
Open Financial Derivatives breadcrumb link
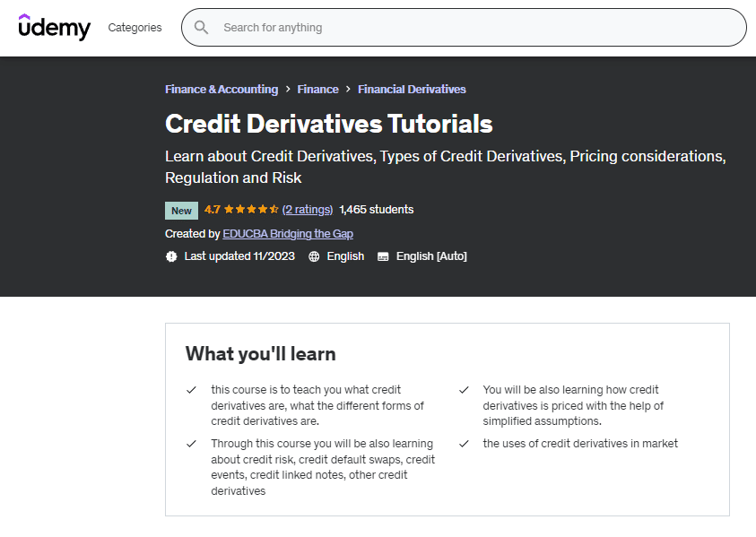[x=412, y=89]
